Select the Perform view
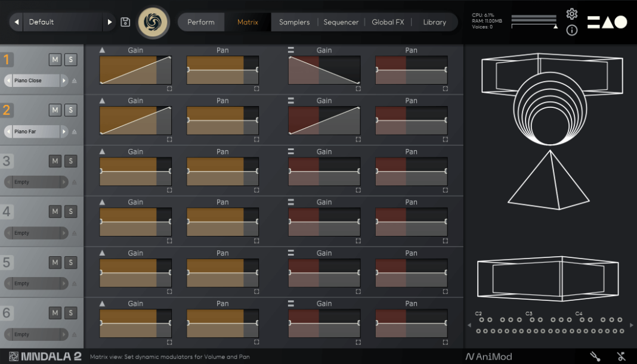This screenshot has height=364, width=637. point(200,21)
